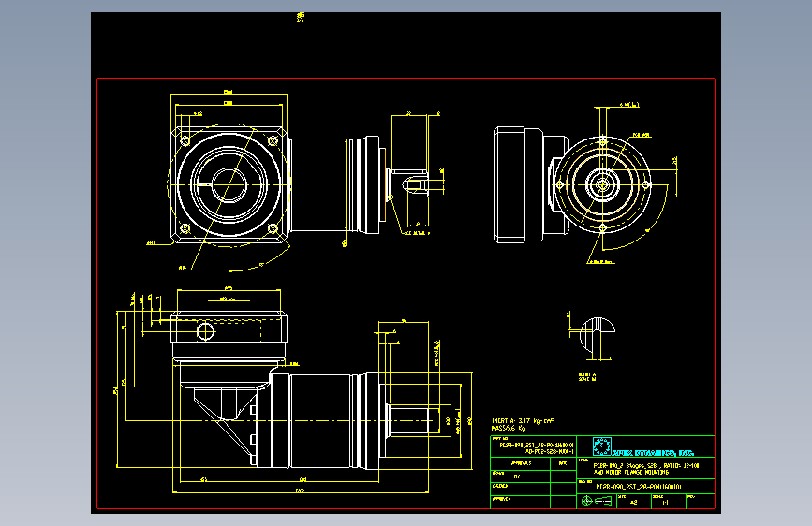Click the INERTIA value text line
Viewport: 812px width, 526px height.
click(523, 421)
